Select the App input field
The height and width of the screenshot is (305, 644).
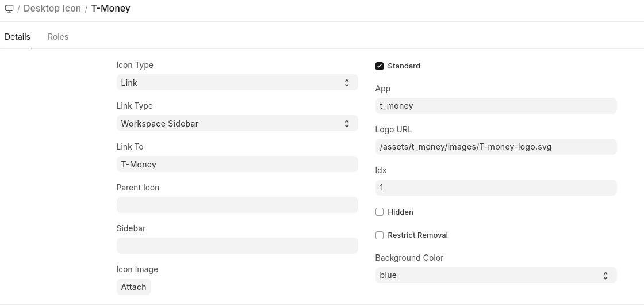pyautogui.click(x=496, y=106)
